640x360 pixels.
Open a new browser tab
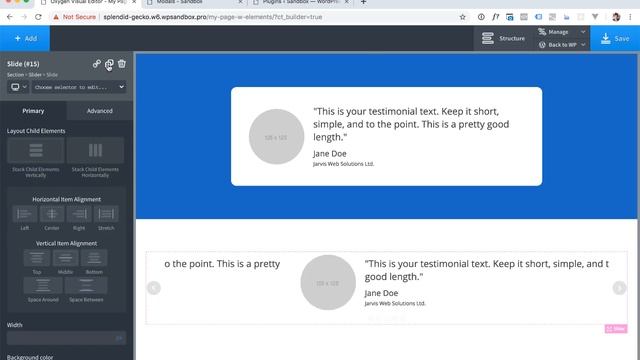(363, 2)
